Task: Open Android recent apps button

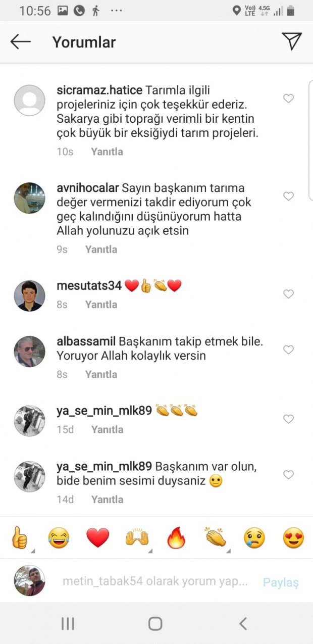Action: coord(68,624)
